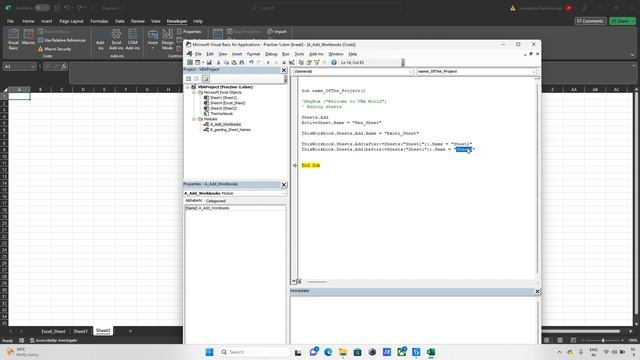The height and width of the screenshot is (360, 640).
Task: Select B_geeting_Sheet_Names module in tree
Action: coord(230,130)
